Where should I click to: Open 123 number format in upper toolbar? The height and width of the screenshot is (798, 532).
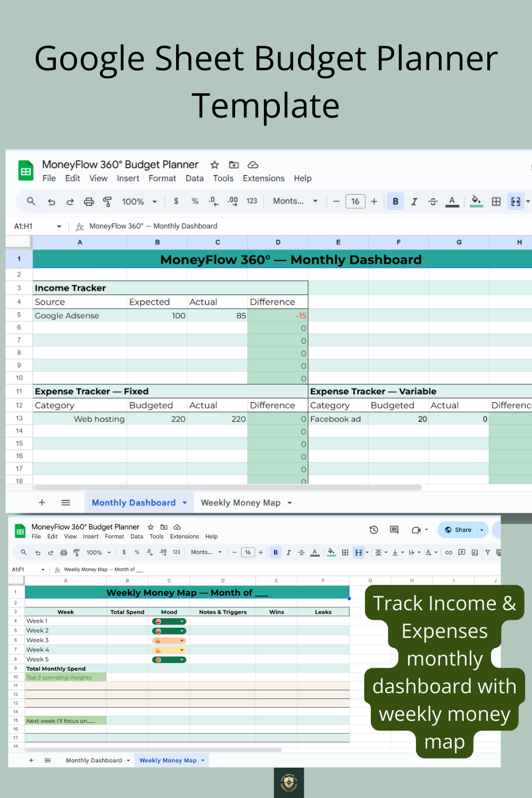[252, 201]
